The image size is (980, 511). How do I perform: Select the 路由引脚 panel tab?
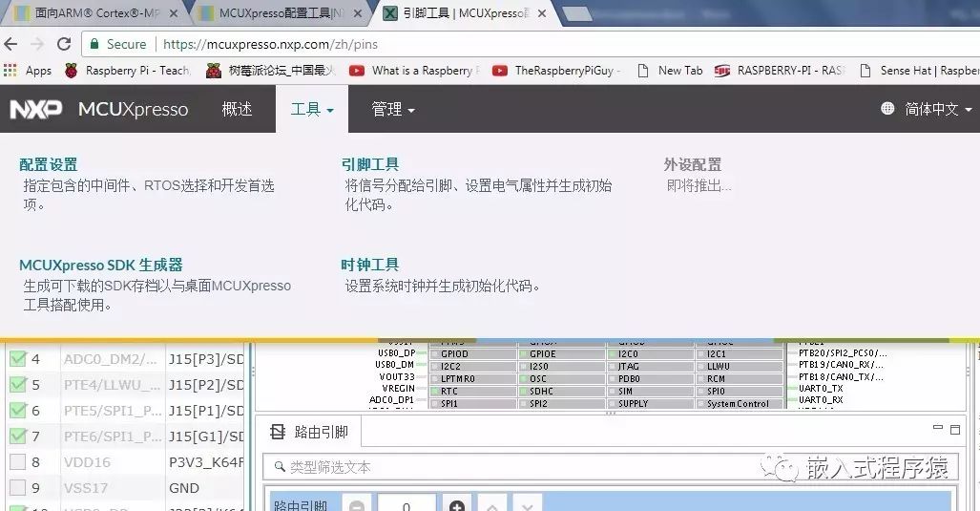(309, 432)
